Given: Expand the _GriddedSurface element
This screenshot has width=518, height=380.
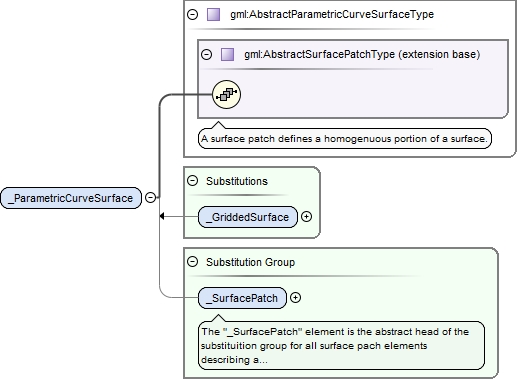Looking at the screenshot, I should (x=306, y=217).
